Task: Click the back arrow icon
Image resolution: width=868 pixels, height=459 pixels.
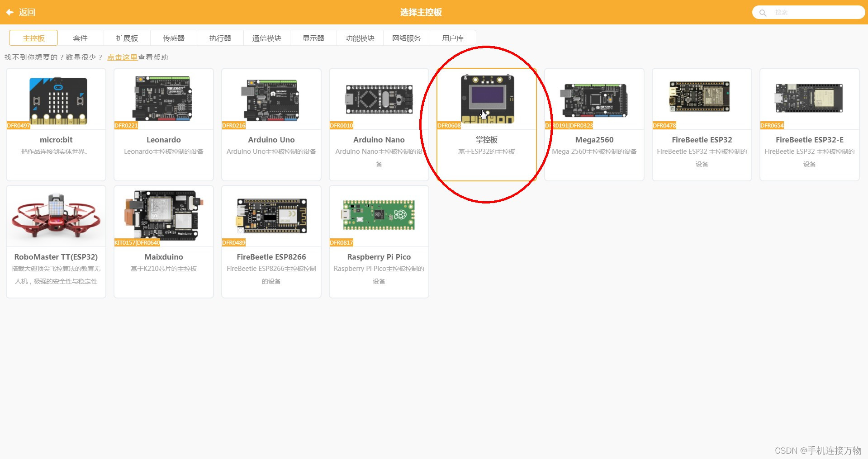Action: [9, 12]
